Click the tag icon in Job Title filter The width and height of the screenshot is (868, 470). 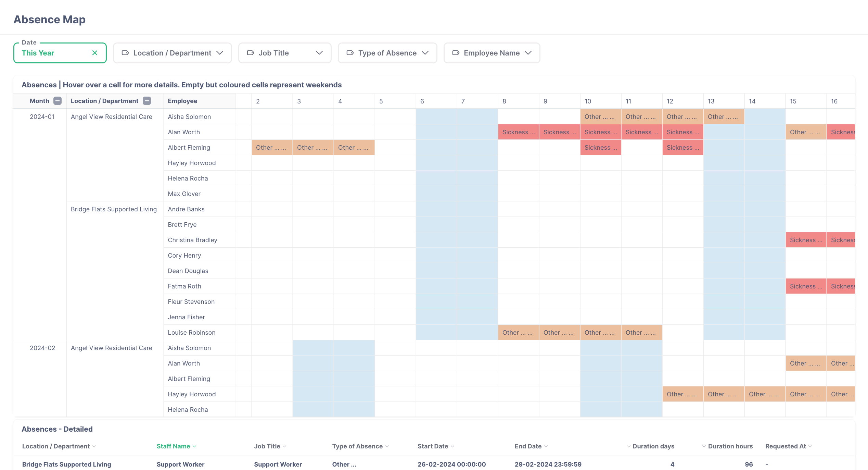click(x=250, y=53)
